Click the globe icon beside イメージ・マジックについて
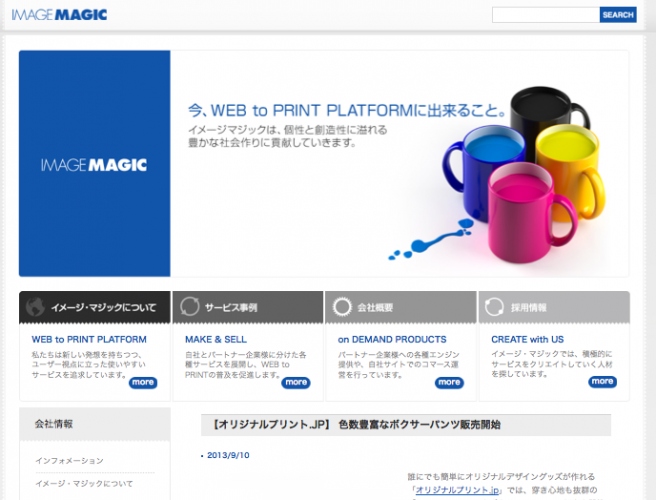 [35, 307]
